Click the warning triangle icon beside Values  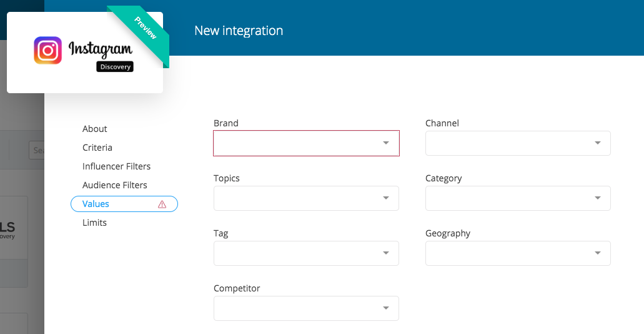[162, 205]
